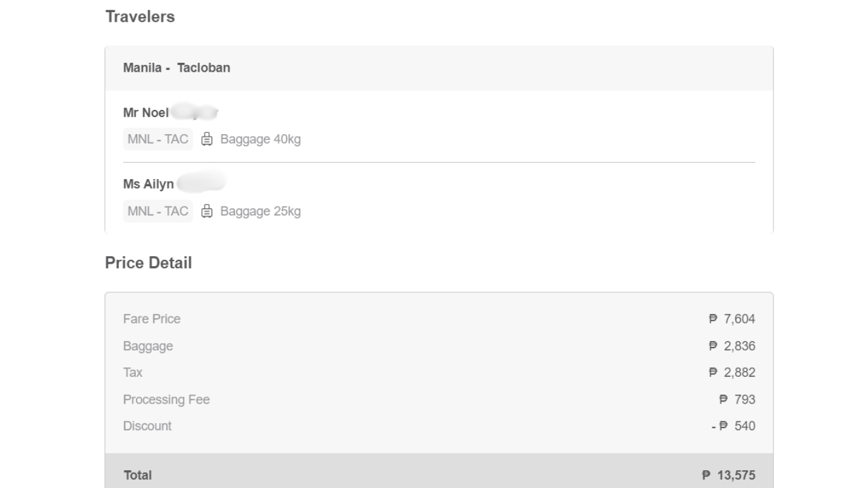Select traveler name Mr Noel

[x=146, y=112]
